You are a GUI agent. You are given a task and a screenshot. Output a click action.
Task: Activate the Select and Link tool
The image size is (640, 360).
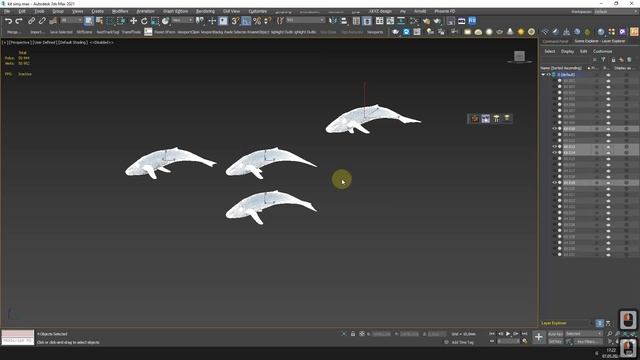pos(31,21)
